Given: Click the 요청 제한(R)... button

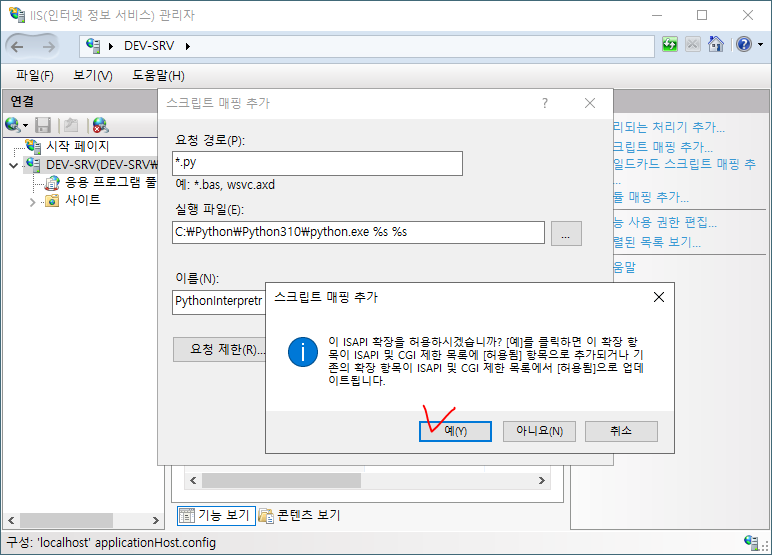Looking at the screenshot, I should point(220,350).
